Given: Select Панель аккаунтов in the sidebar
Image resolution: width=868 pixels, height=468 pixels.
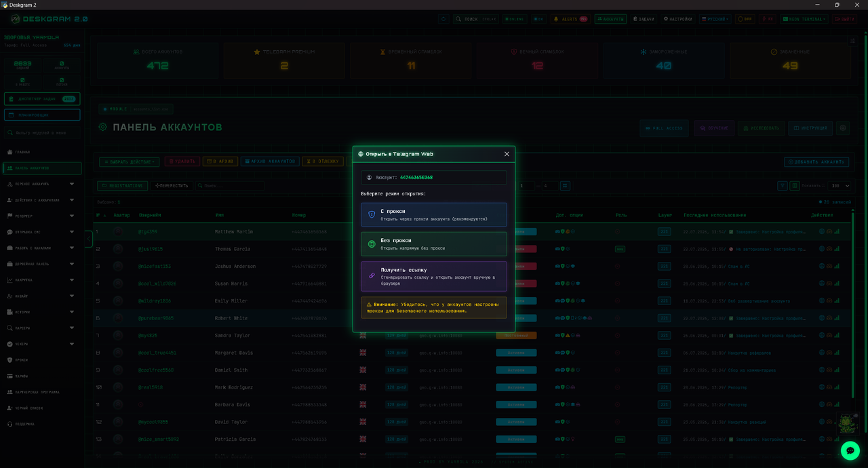Looking at the screenshot, I should [42, 168].
